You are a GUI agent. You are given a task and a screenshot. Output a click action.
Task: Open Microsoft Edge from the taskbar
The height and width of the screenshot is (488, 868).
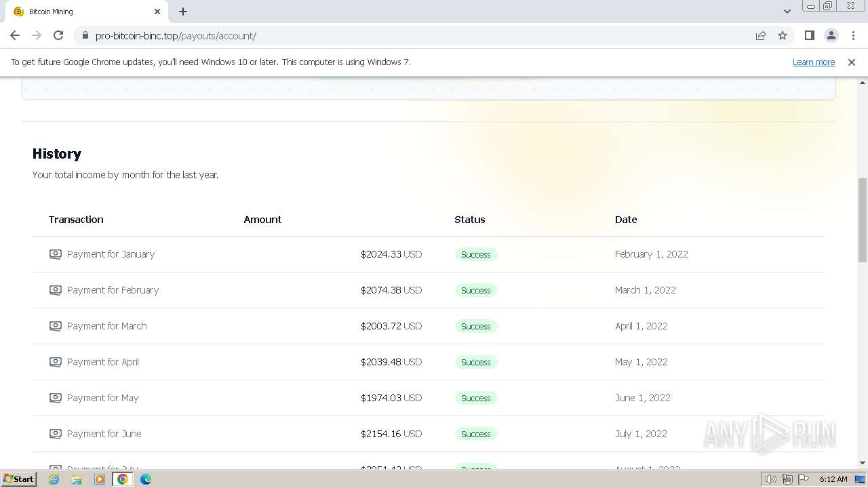point(146,479)
